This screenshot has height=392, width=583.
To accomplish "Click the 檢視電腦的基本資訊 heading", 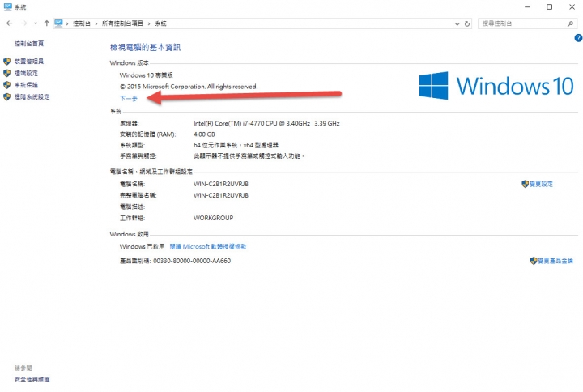I will (146, 48).
